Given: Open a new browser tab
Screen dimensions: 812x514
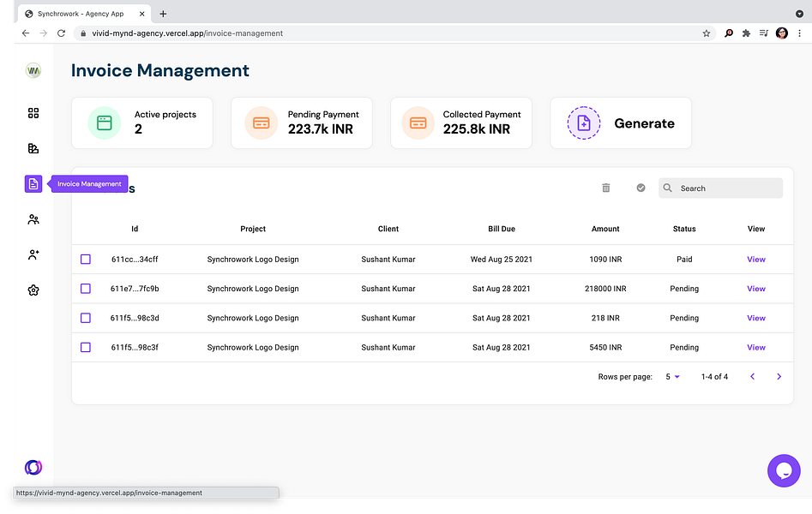Looking at the screenshot, I should click(163, 14).
